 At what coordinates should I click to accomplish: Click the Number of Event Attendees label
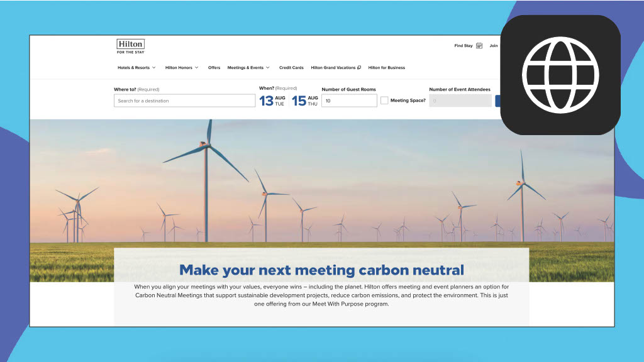(x=460, y=89)
